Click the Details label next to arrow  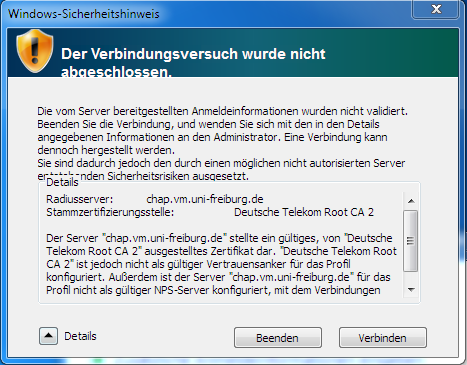tap(80, 336)
